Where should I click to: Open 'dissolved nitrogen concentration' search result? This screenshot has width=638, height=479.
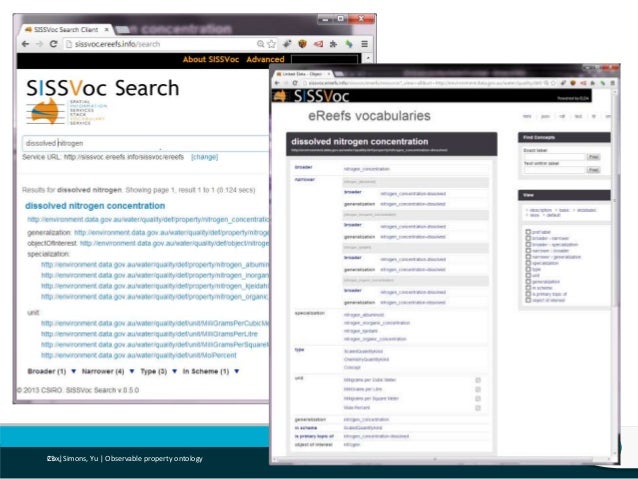pos(95,206)
